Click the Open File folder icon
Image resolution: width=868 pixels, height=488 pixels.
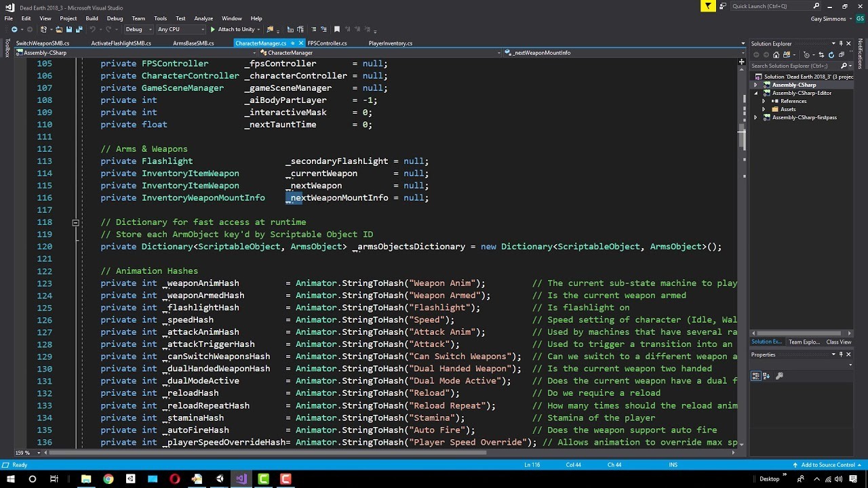pos(59,29)
